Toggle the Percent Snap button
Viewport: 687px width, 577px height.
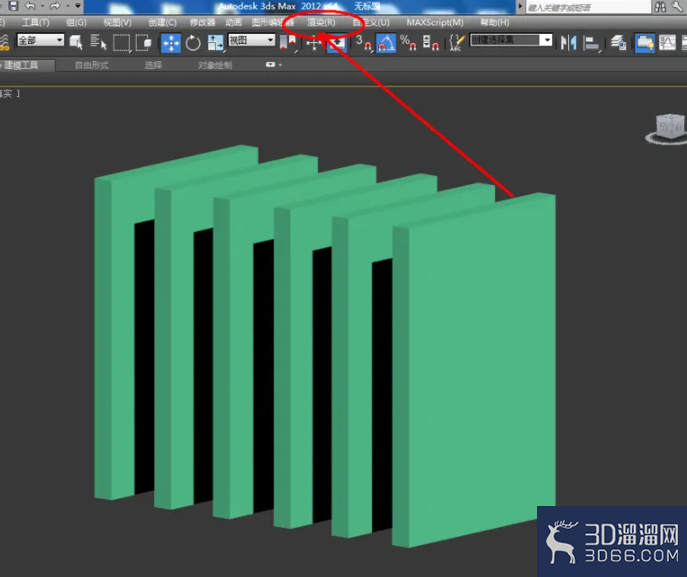[408, 43]
